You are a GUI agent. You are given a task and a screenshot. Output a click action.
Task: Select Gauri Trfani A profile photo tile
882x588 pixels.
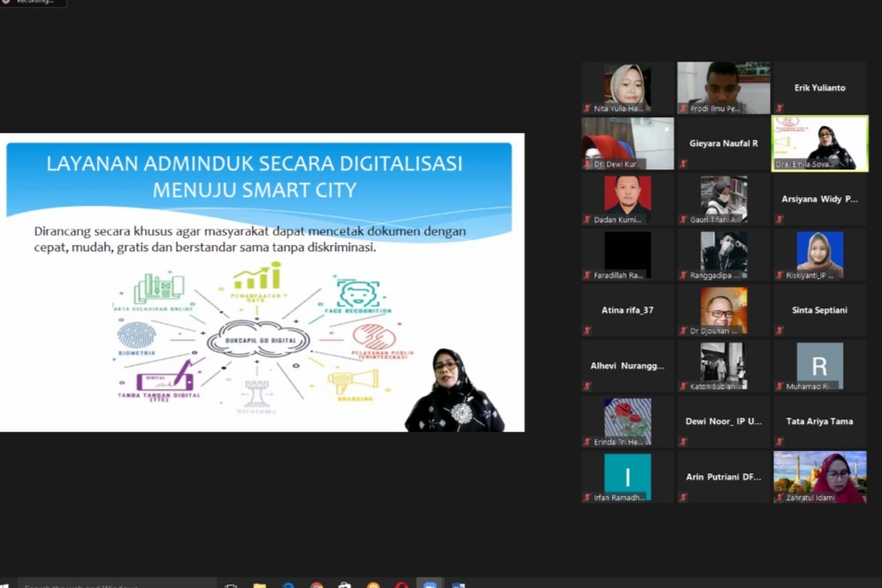723,199
